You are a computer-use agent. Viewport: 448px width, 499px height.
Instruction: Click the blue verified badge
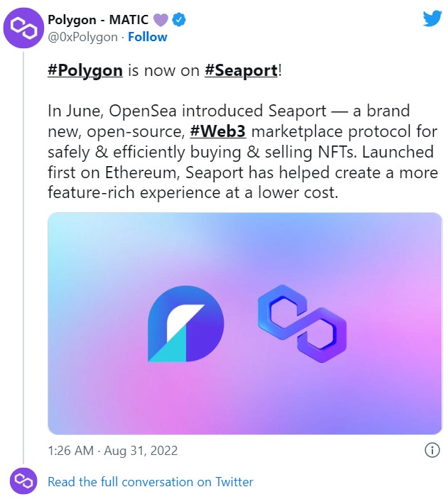click(180, 20)
